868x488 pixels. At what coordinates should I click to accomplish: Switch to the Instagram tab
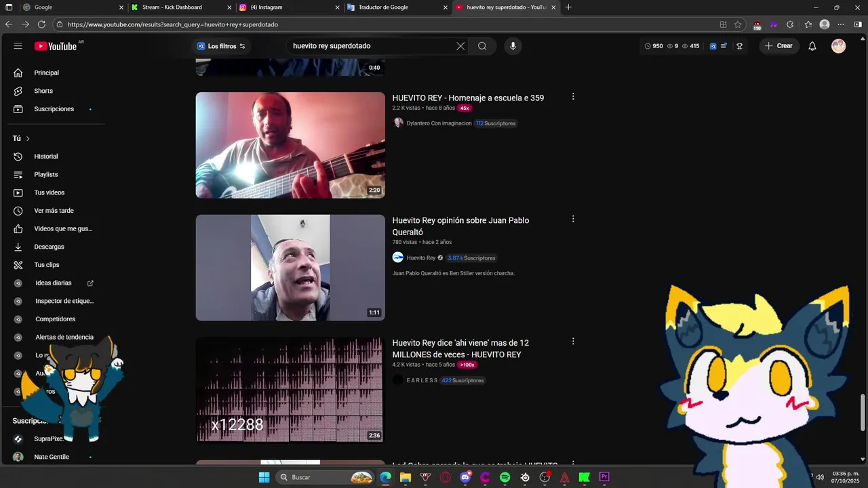[290, 7]
